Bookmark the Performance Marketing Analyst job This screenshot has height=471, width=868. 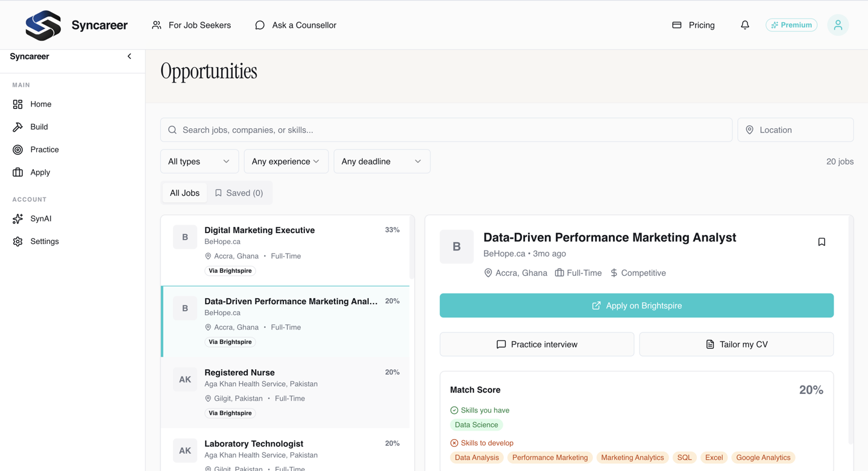822,242
